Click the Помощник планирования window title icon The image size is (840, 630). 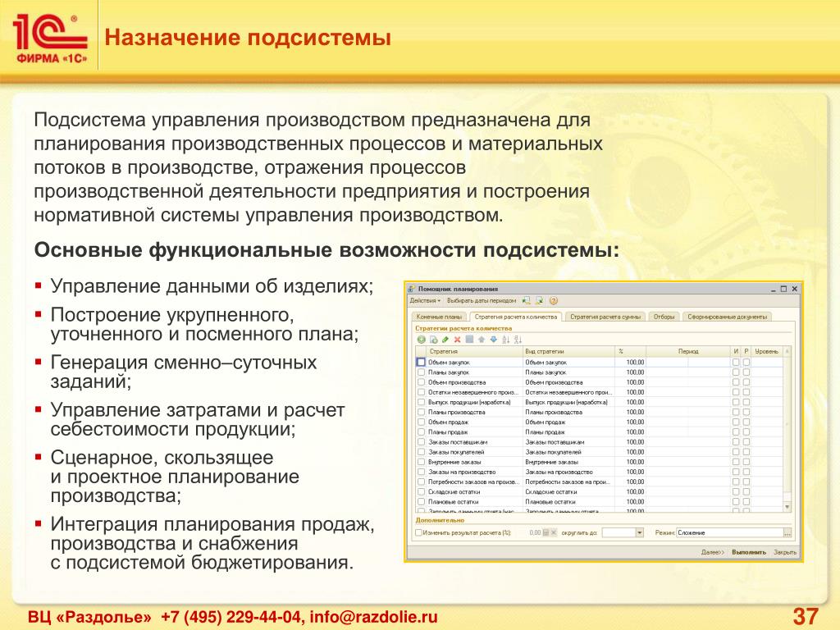[x=412, y=289]
